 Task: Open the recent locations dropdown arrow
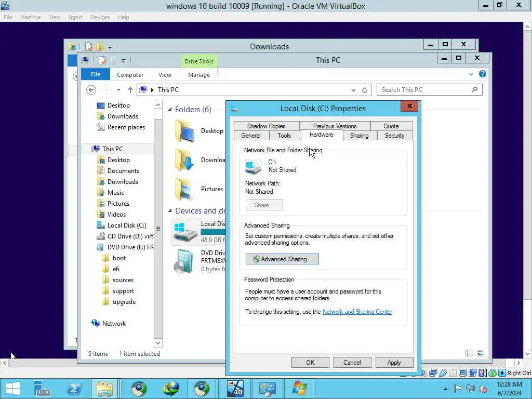[x=118, y=90]
